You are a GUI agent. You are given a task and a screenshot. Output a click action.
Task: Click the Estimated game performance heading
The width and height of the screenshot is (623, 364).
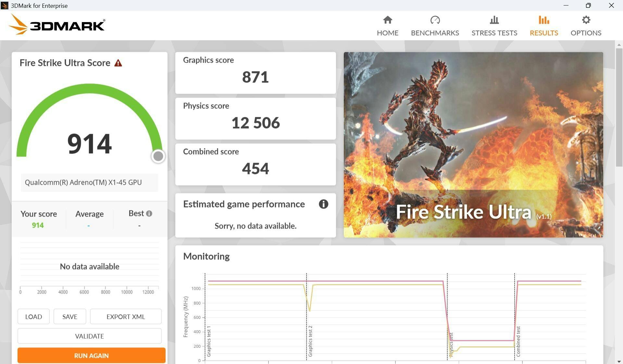tap(244, 204)
